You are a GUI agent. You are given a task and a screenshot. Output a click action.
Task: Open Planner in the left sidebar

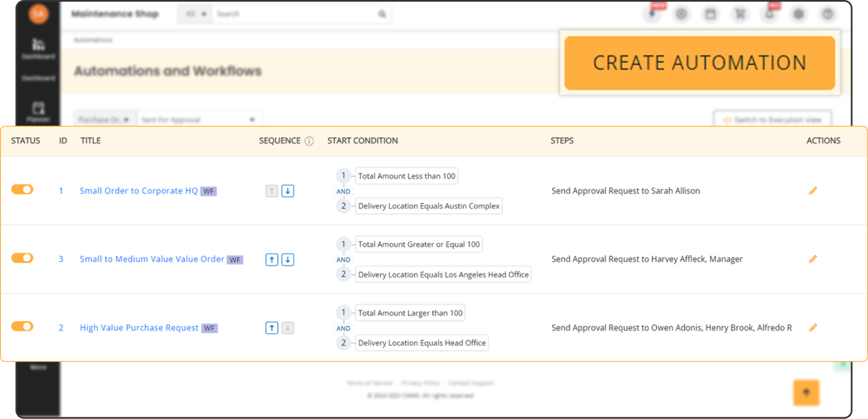click(38, 111)
